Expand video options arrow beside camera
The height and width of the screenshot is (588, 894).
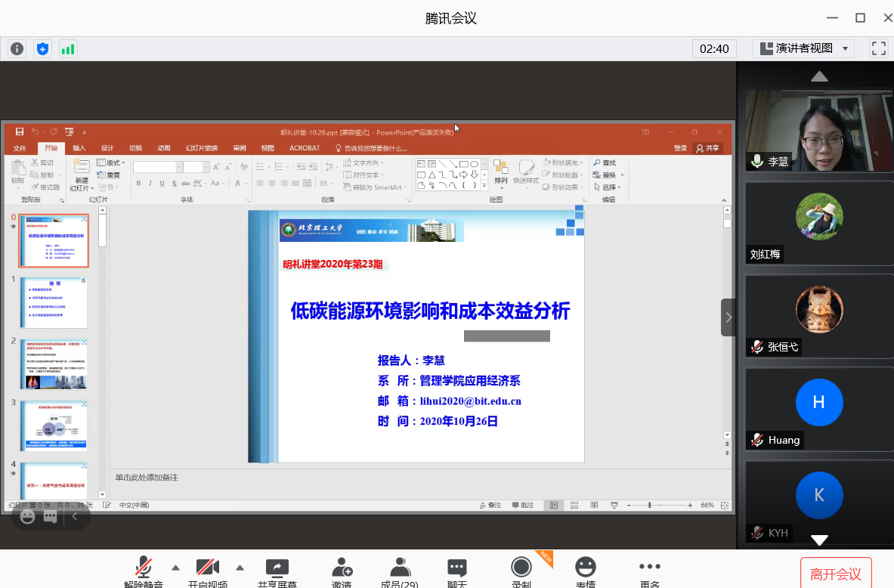pyautogui.click(x=240, y=568)
